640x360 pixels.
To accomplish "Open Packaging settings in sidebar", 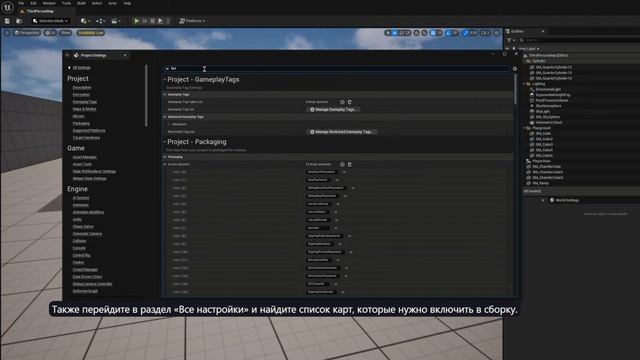I will (x=81, y=123).
